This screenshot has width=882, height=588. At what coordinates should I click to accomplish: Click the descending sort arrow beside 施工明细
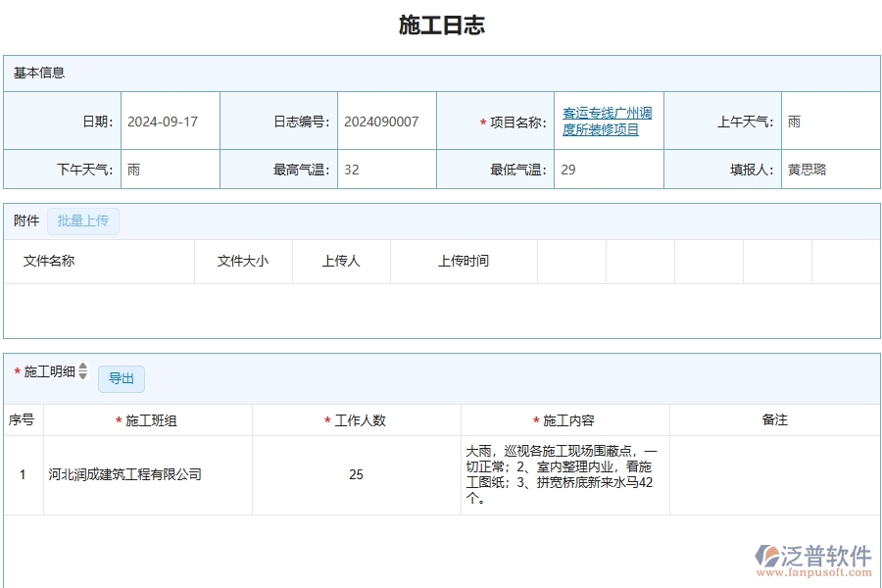84,377
